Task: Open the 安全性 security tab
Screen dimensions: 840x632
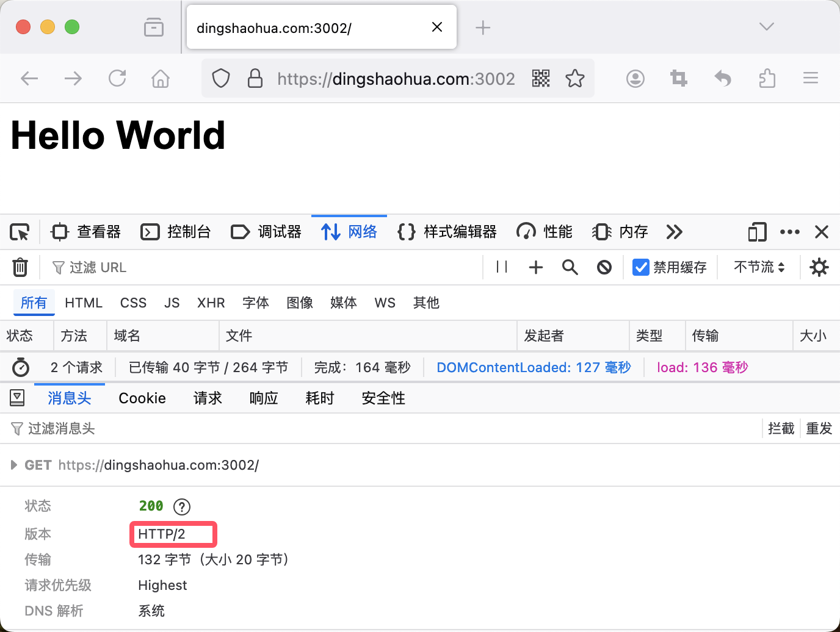Action: click(383, 398)
